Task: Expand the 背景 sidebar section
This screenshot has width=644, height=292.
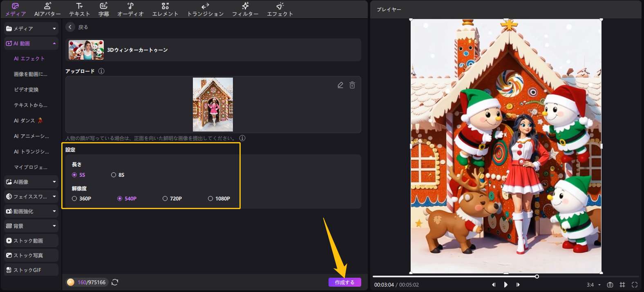Action: point(31,226)
